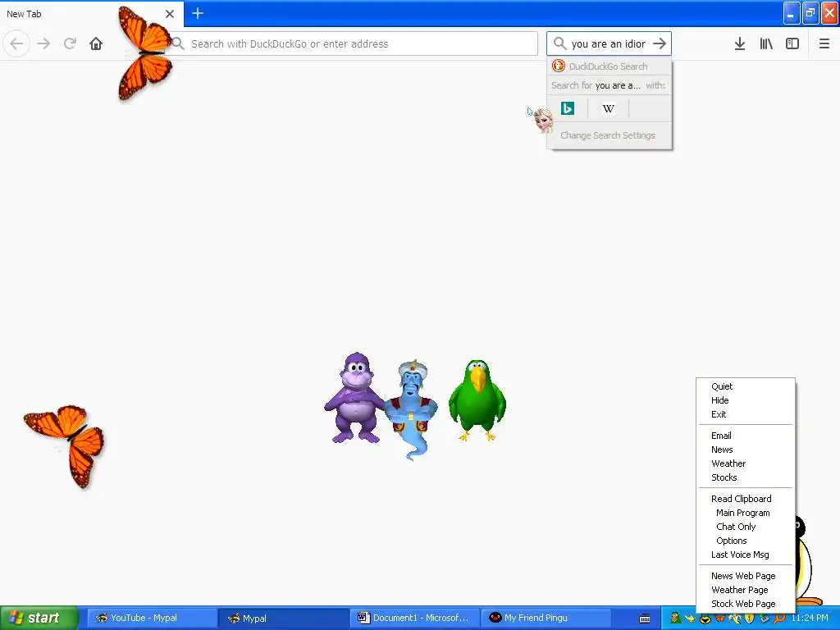Open Change Search Settings
The width and height of the screenshot is (840, 630).
pyautogui.click(x=608, y=135)
